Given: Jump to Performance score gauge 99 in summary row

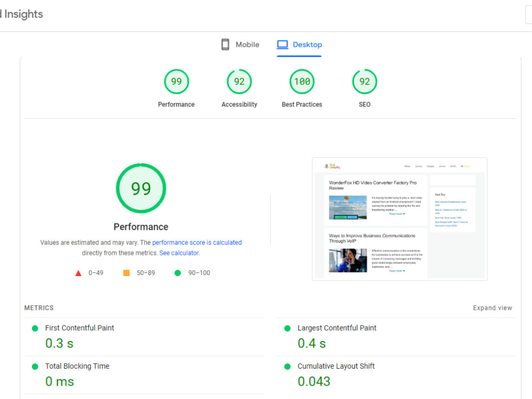Looking at the screenshot, I should coord(177,81).
